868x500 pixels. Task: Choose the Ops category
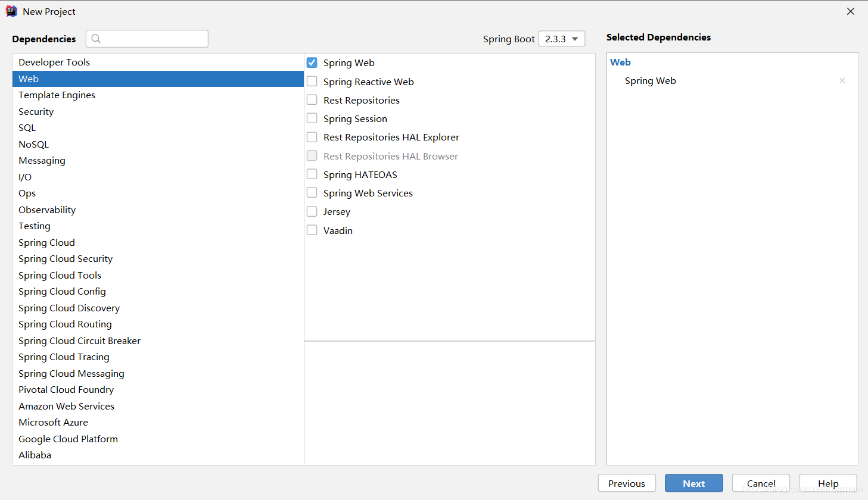click(x=158, y=193)
